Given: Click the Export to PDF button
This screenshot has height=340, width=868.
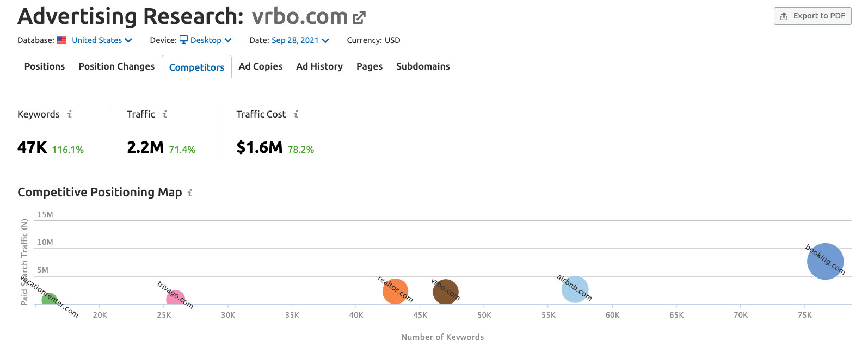Looking at the screenshot, I should coord(812,16).
